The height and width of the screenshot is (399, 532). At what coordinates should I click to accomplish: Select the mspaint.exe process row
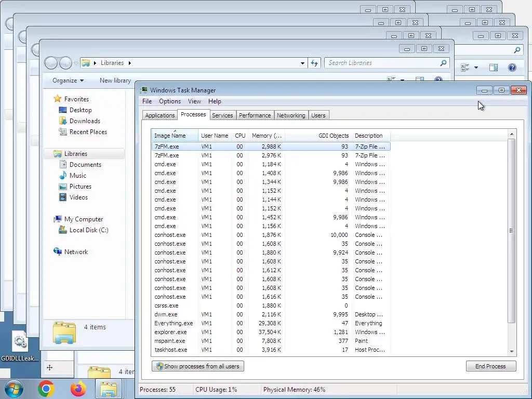point(271,341)
